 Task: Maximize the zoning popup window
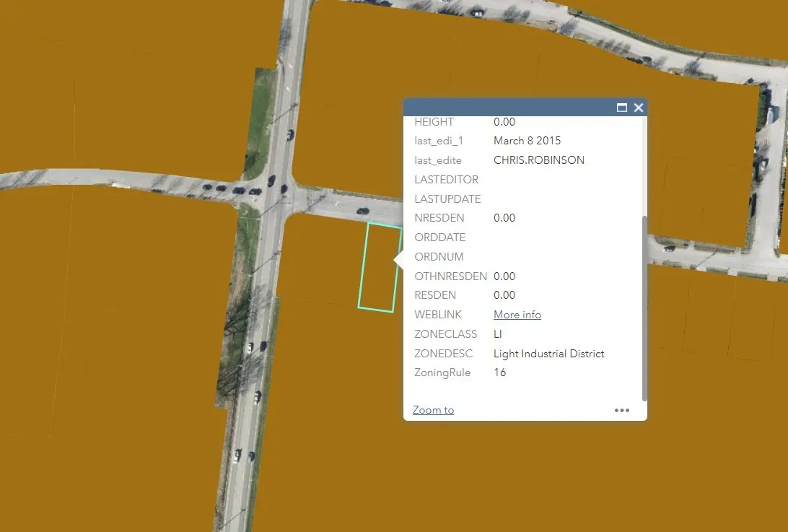tap(621, 108)
